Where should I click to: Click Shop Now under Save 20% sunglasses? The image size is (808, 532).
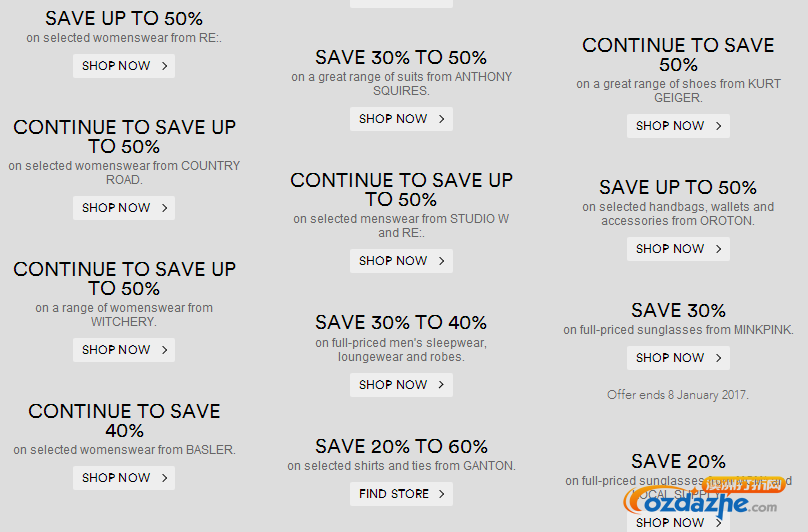[x=678, y=522]
